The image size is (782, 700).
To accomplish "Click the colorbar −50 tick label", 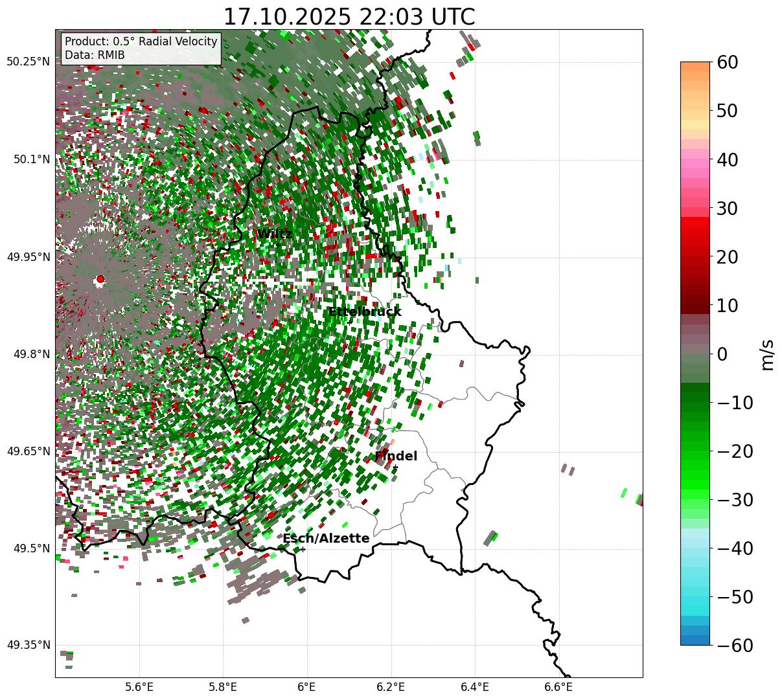I will point(735,597).
